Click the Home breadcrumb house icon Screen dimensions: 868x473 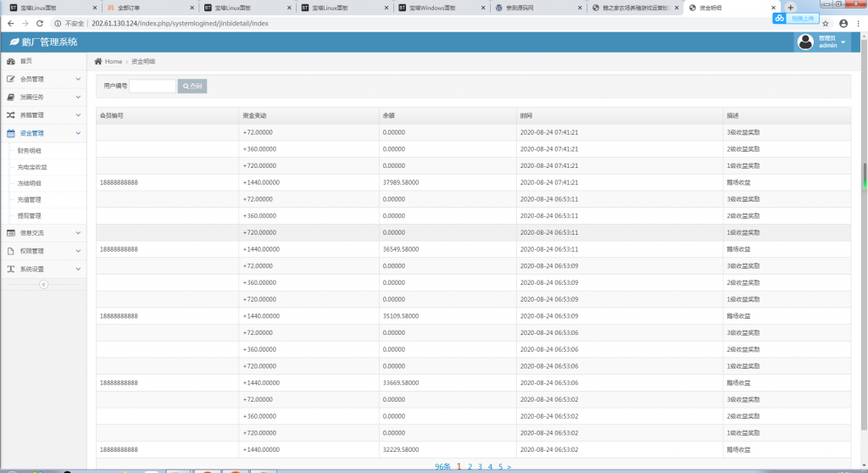98,62
